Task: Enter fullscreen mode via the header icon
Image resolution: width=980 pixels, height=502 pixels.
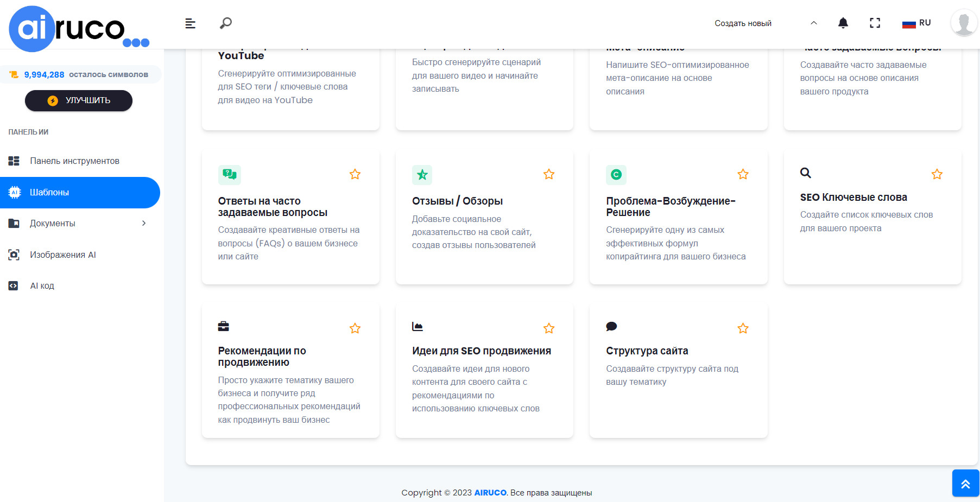Action: [875, 23]
